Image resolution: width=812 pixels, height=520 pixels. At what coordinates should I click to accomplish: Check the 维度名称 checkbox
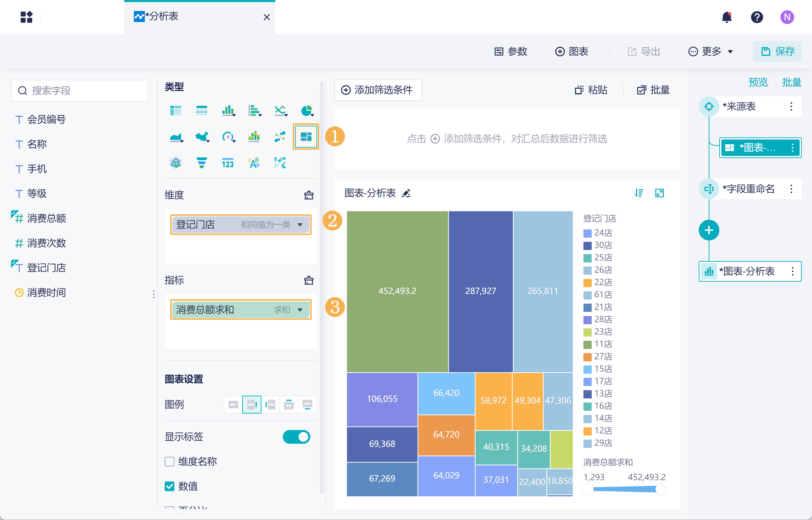pos(170,461)
